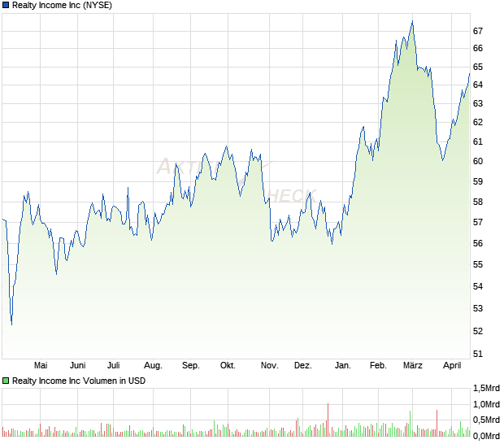Screen dimensions: 504x444
Task: Click the volume axis label '0,0Mrd'
Action: pyautogui.click(x=486, y=437)
